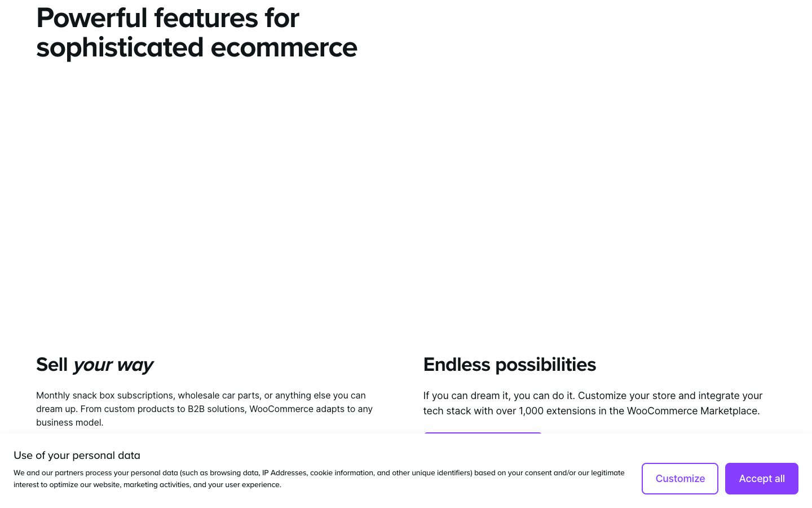The width and height of the screenshot is (812, 508).
Task: Click the partially hidden purple button under Endless possibilities
Action: [483, 433]
